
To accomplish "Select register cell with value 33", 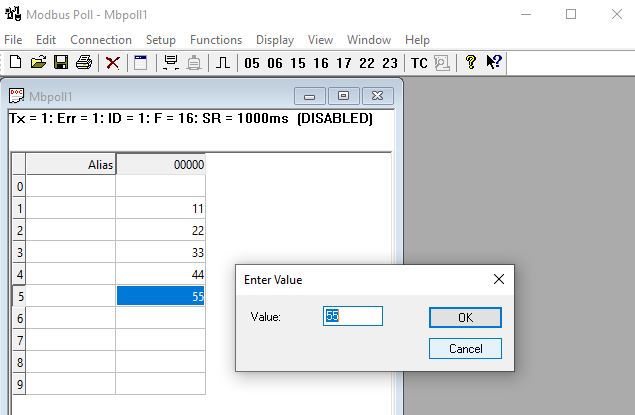I will coord(160,252).
